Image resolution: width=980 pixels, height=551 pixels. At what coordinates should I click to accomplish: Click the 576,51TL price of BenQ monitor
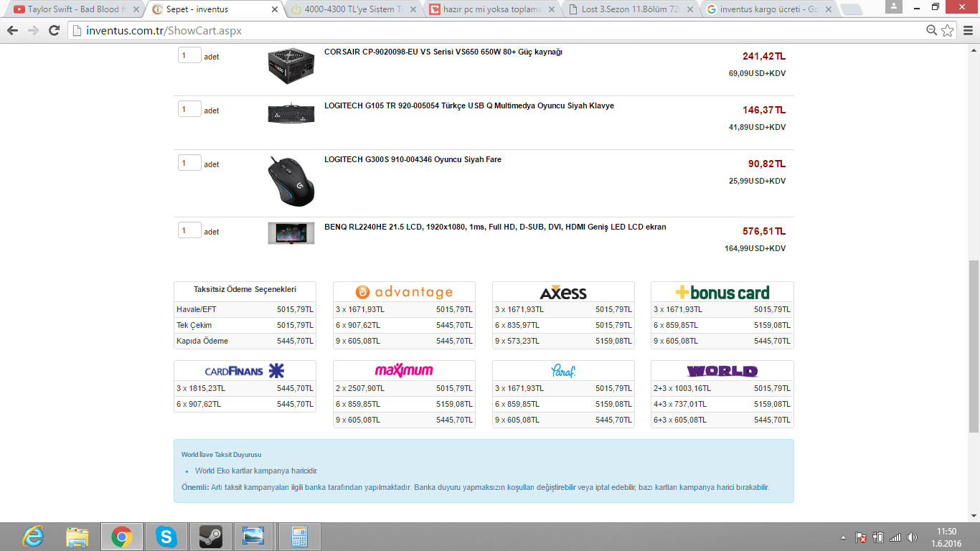click(764, 231)
